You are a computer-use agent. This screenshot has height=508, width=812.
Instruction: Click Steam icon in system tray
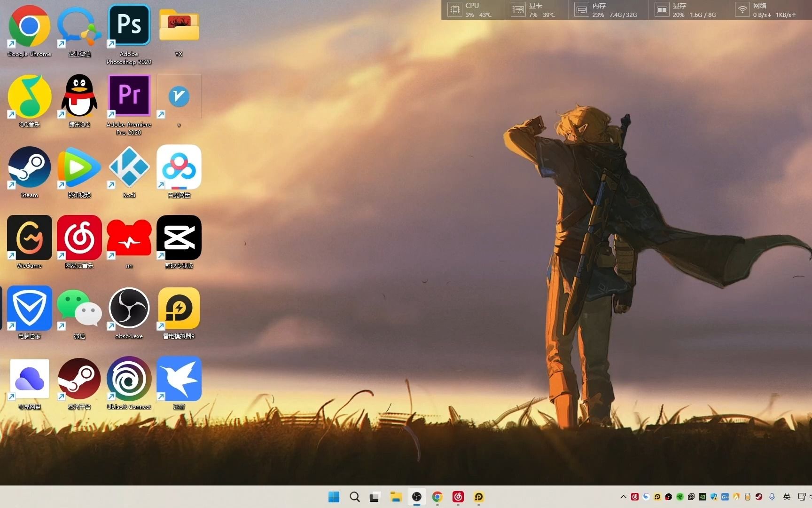click(759, 497)
